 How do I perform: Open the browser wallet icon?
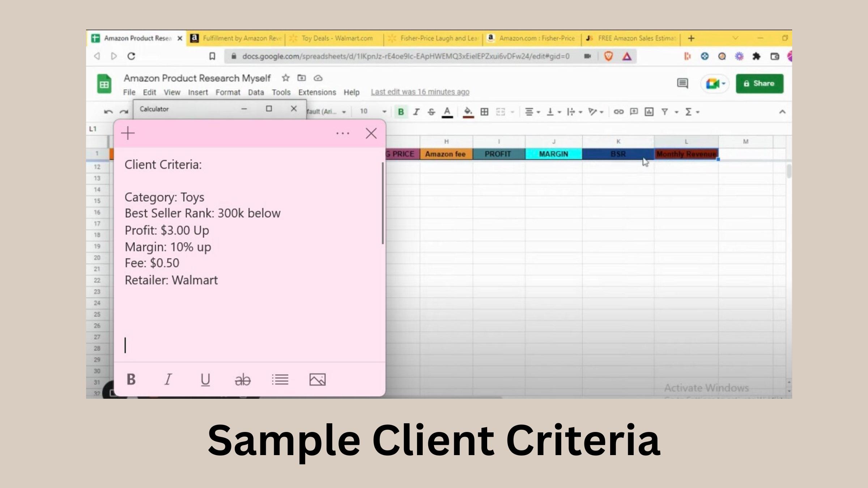tap(775, 56)
